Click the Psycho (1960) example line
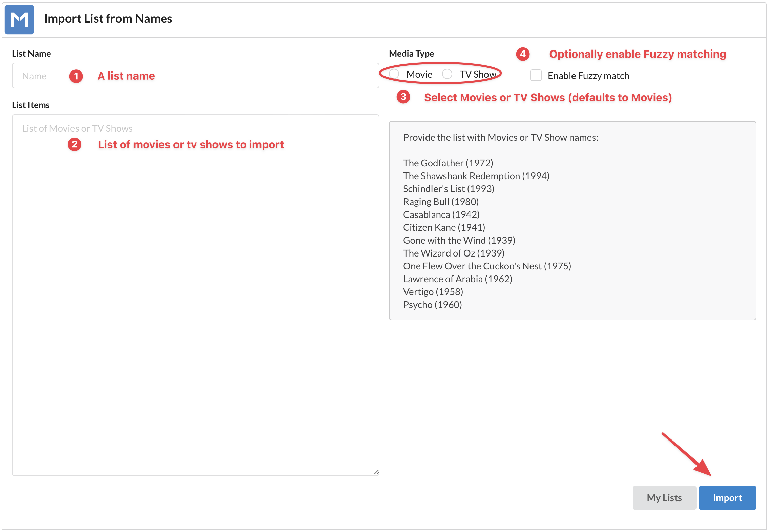This screenshot has height=532, width=769. click(x=432, y=305)
